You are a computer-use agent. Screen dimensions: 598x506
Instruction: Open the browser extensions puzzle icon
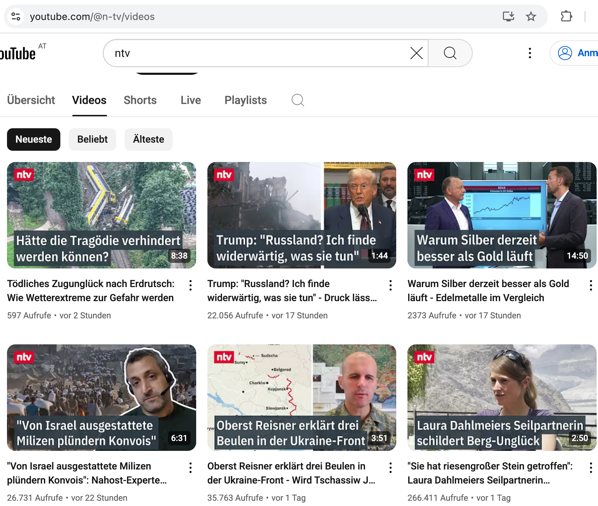point(566,16)
